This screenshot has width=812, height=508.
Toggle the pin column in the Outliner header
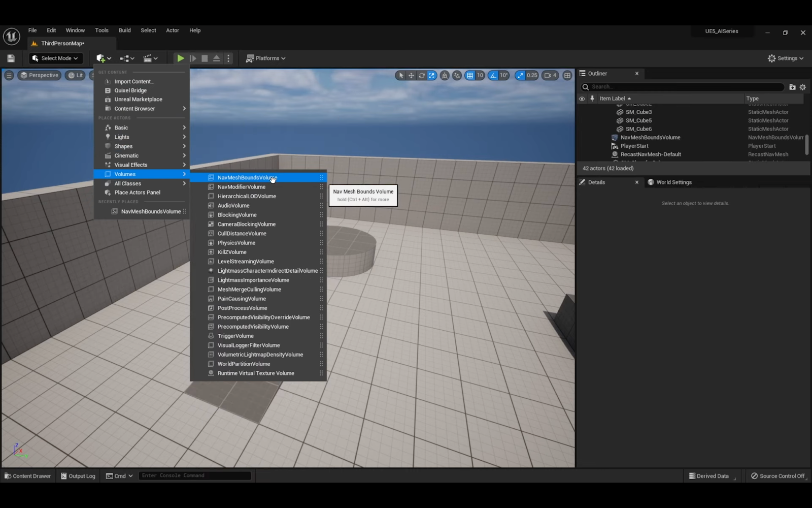592,99
